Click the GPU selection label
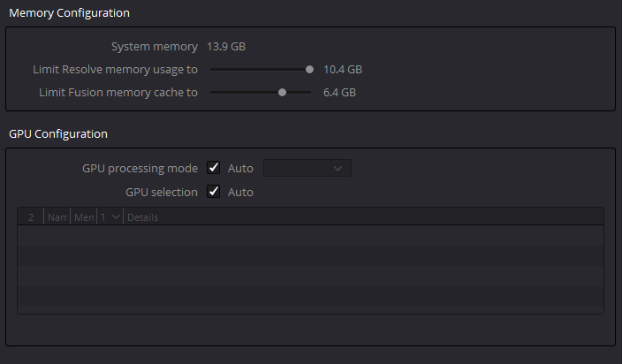The width and height of the screenshot is (622, 364). [162, 192]
